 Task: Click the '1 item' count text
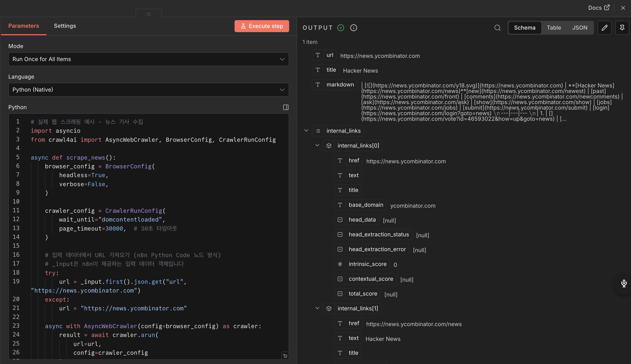(x=310, y=42)
